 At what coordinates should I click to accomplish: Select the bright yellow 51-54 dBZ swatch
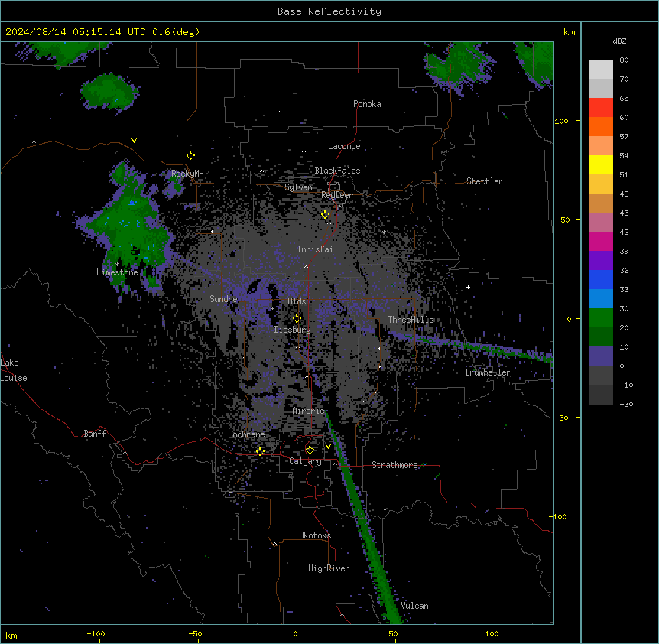click(x=601, y=164)
